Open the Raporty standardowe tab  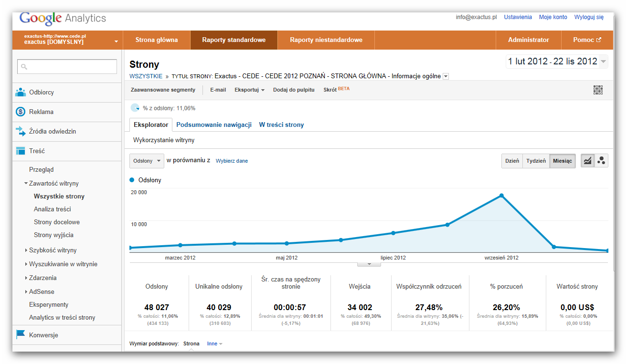click(x=234, y=40)
